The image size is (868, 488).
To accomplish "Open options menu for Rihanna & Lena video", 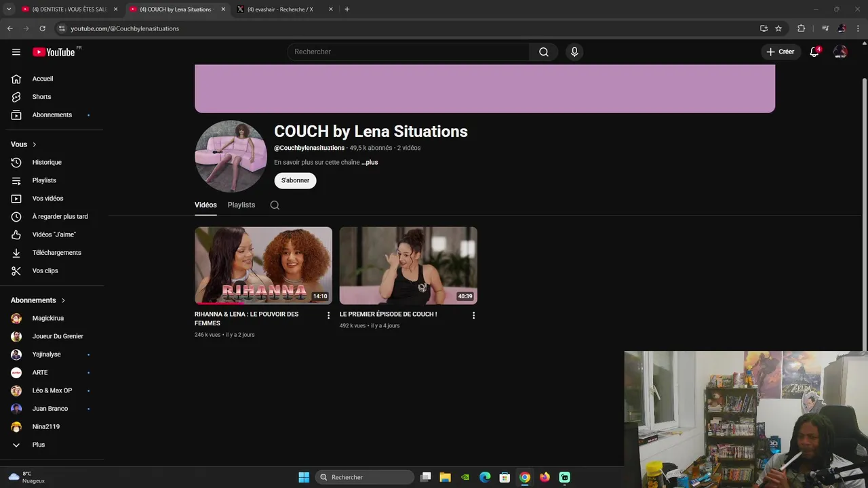I will click(329, 315).
